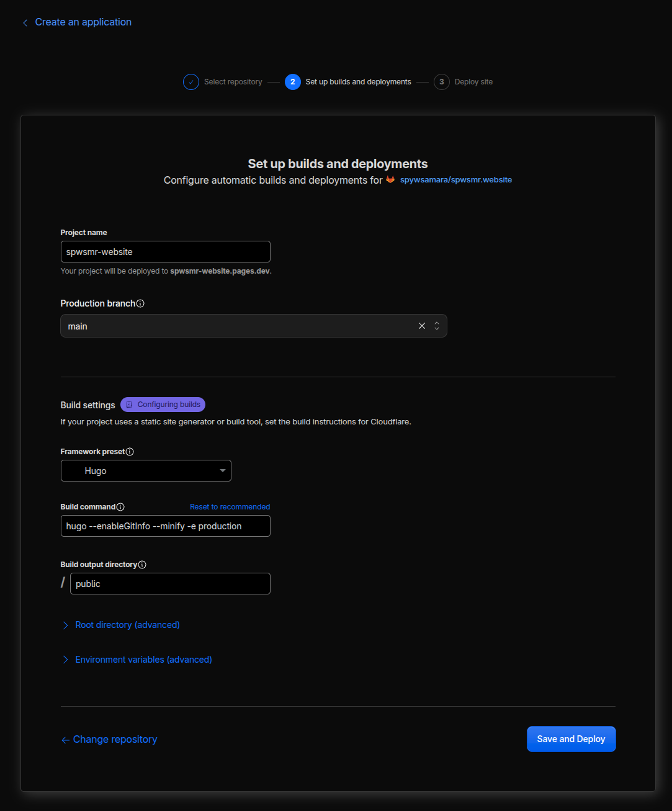Click the Production branch info icon

click(140, 303)
